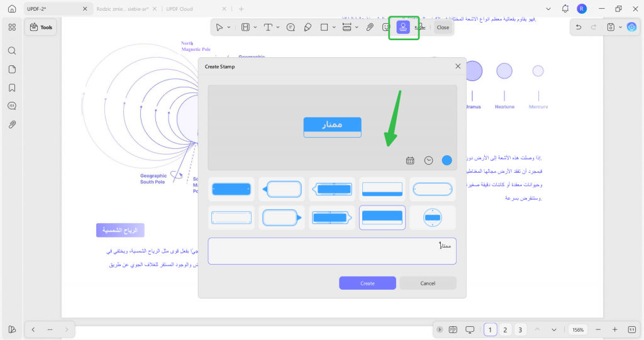Click the layers icon at bottom-left sidebar
Viewport: 644px width, 340px height.
point(12,329)
